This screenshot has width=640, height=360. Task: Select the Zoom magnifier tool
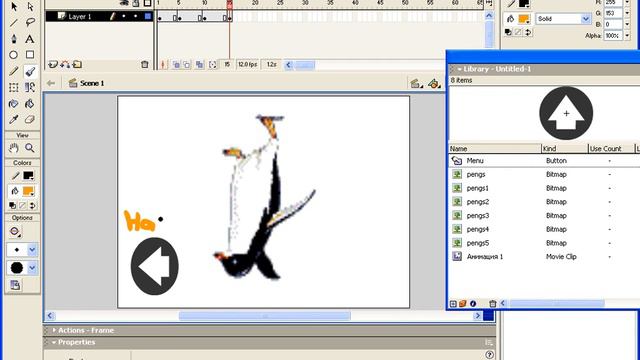[30, 148]
